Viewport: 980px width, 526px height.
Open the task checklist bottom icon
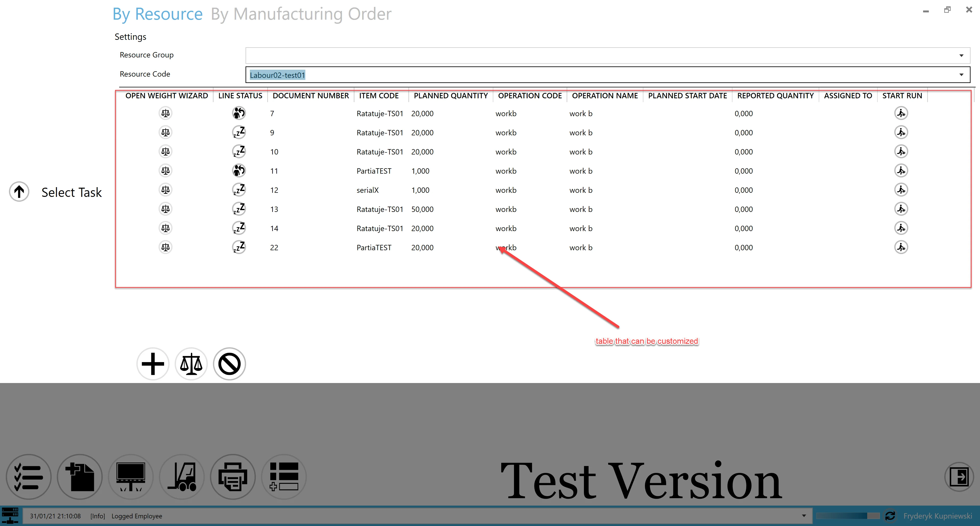coord(29,476)
